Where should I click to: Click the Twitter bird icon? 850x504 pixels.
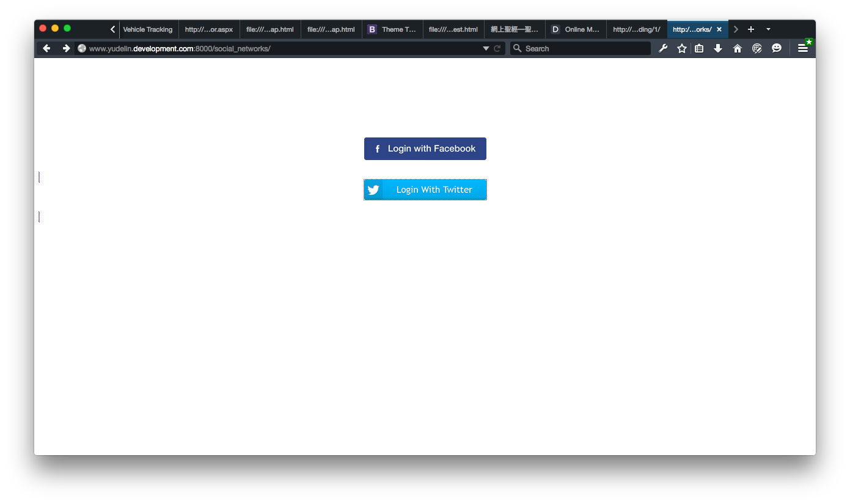373,190
